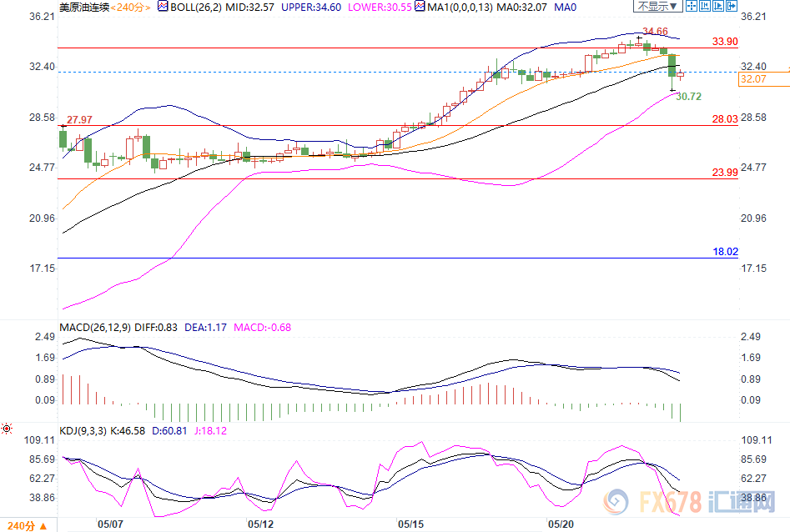
Task: Click the chart zoom-in range icon
Action: [705, 6]
